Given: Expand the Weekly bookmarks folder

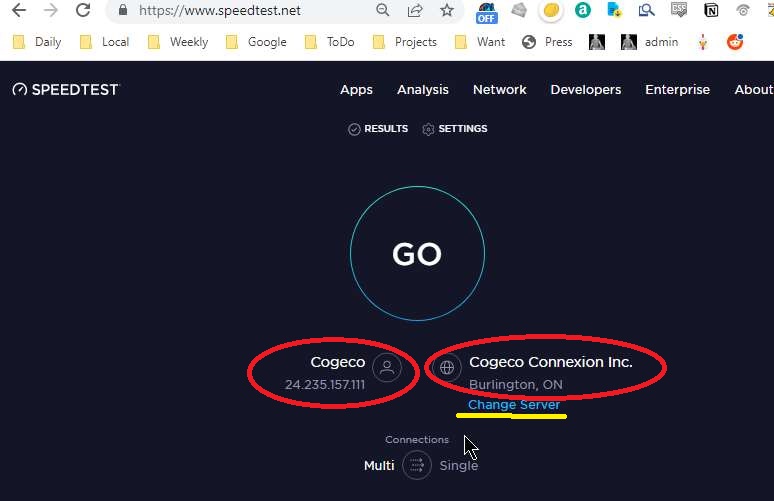Looking at the screenshot, I should click(178, 42).
